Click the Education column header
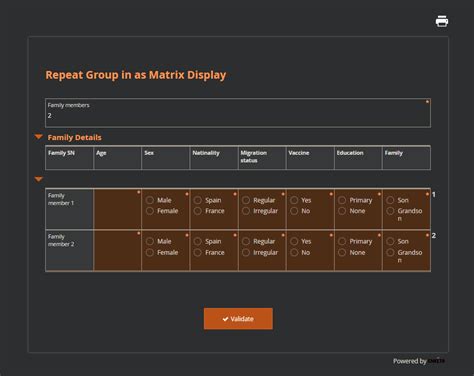 (358, 158)
